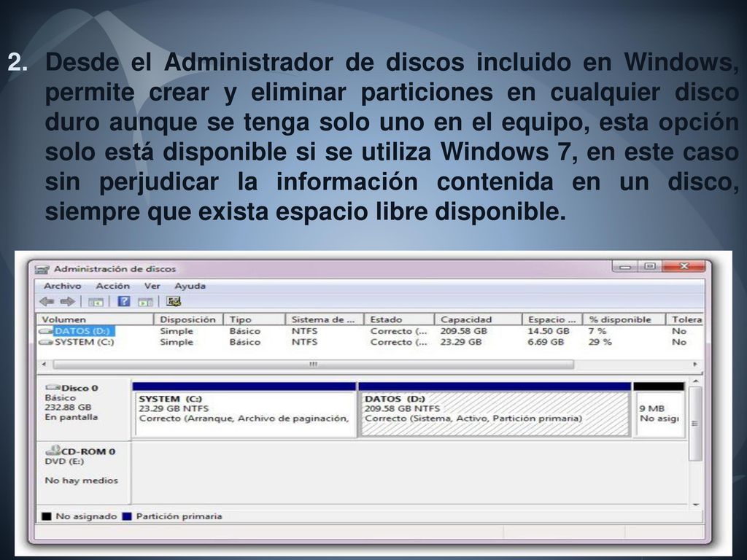Select the SYSTEM (C:) volume row
Image resolution: width=747 pixels, height=560 pixels.
[x=370, y=342]
